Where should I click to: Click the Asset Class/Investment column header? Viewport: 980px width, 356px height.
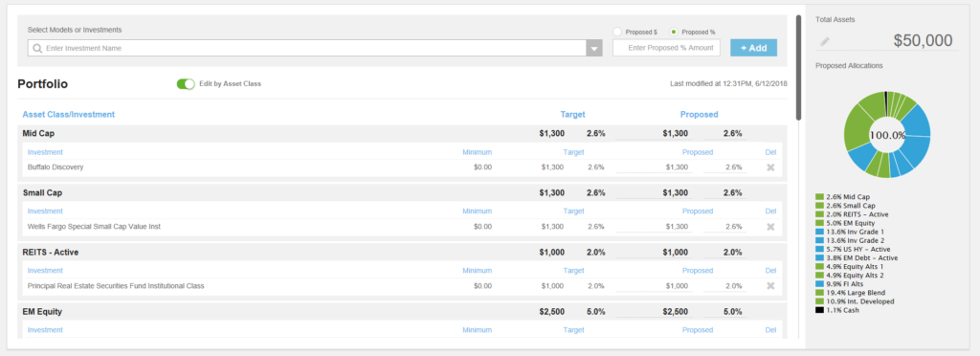click(69, 115)
